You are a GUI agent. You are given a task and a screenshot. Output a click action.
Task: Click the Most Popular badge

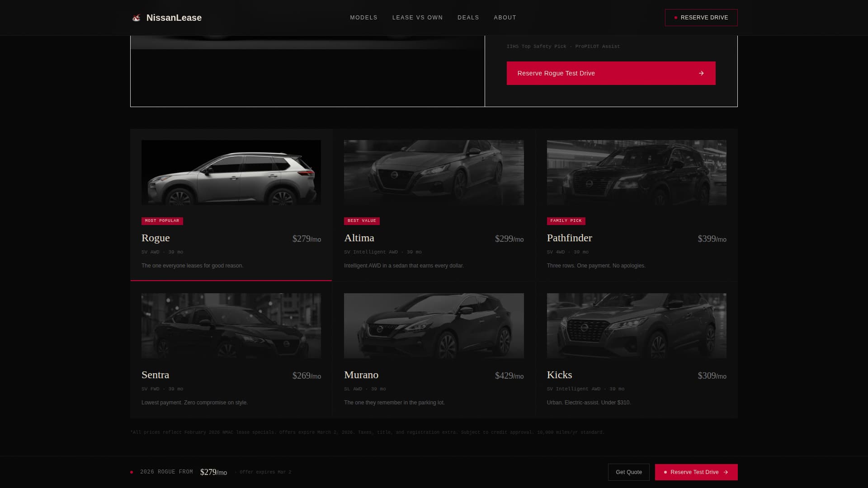click(x=162, y=221)
